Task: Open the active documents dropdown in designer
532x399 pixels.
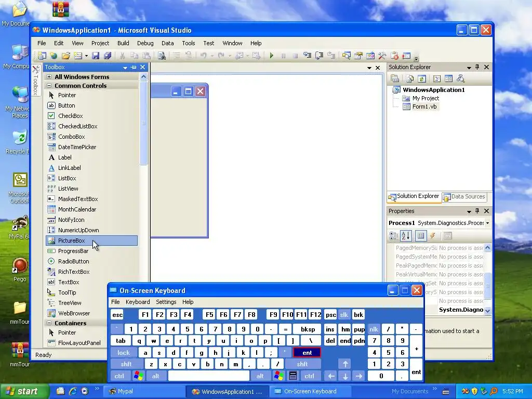Action: (x=369, y=68)
